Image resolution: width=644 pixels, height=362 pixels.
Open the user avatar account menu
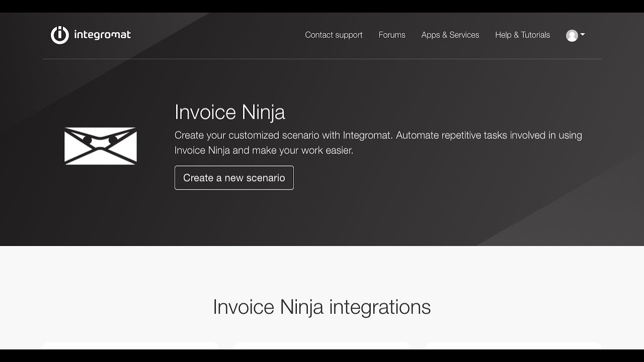coord(572,35)
